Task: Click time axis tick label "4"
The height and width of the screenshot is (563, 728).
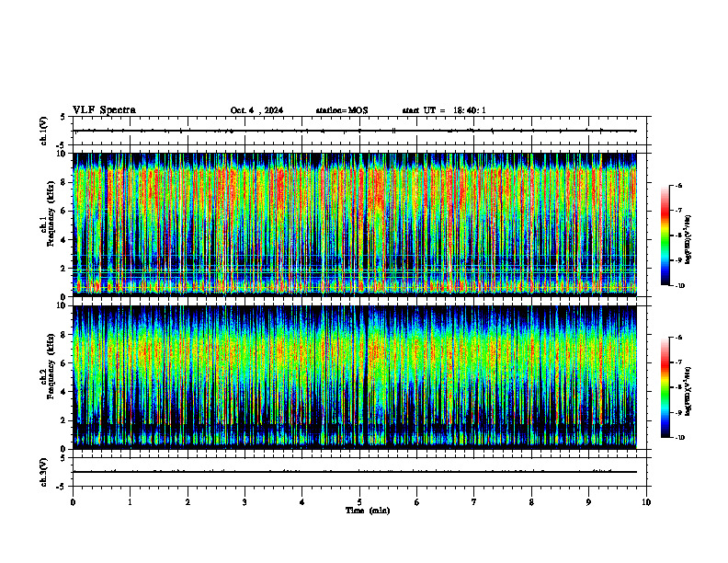Action: 302,502
